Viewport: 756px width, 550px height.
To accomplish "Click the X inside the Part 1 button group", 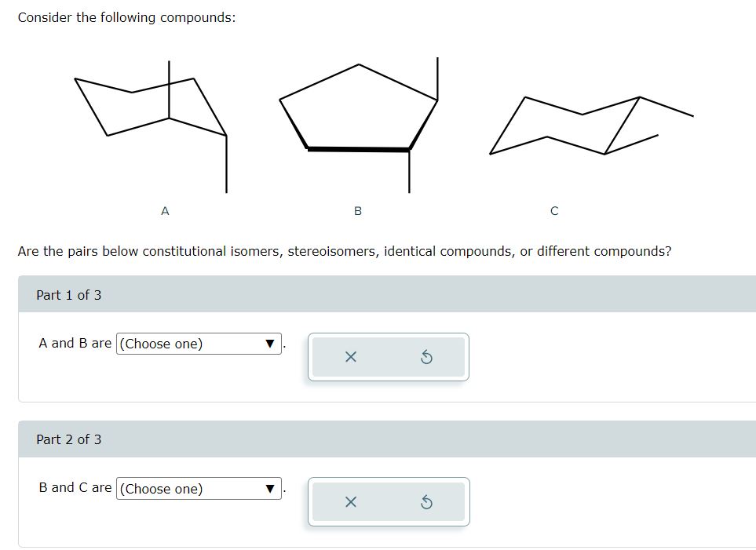I will point(350,357).
